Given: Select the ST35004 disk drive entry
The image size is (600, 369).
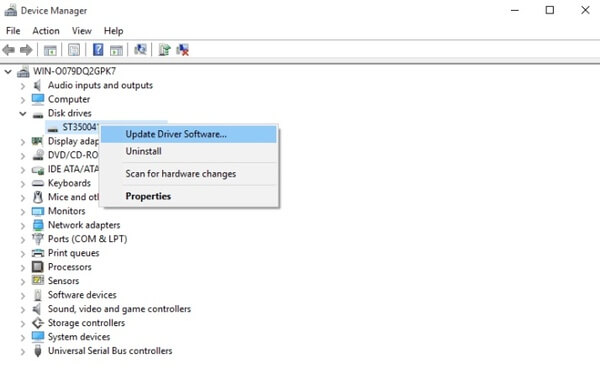Looking at the screenshot, I should point(80,127).
